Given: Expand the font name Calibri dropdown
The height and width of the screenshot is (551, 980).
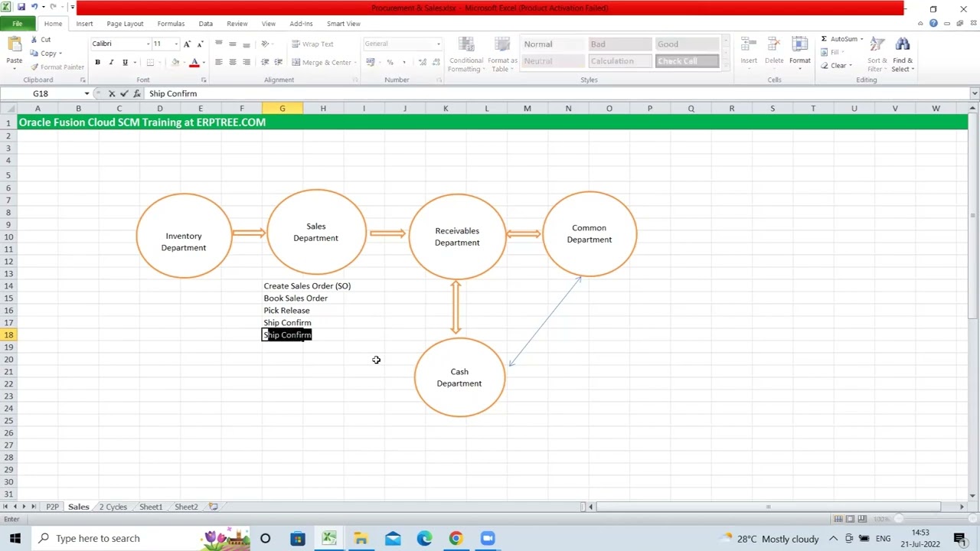Looking at the screenshot, I should [148, 44].
